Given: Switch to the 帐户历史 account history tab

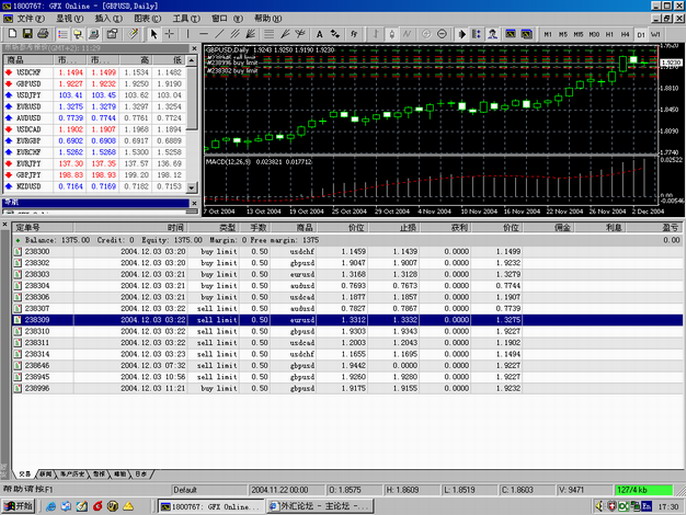Looking at the screenshot, I should pyautogui.click(x=71, y=473).
